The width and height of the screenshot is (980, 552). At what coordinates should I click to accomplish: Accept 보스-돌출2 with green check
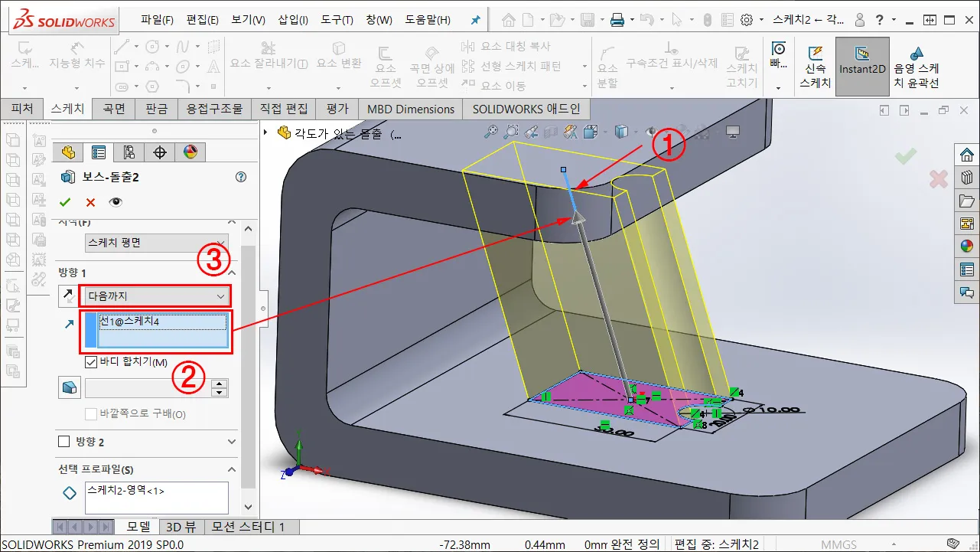[x=65, y=202]
